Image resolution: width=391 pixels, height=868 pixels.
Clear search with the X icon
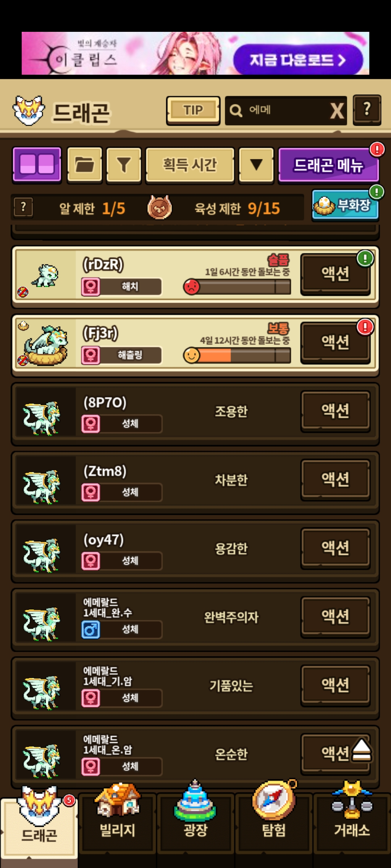tap(337, 111)
